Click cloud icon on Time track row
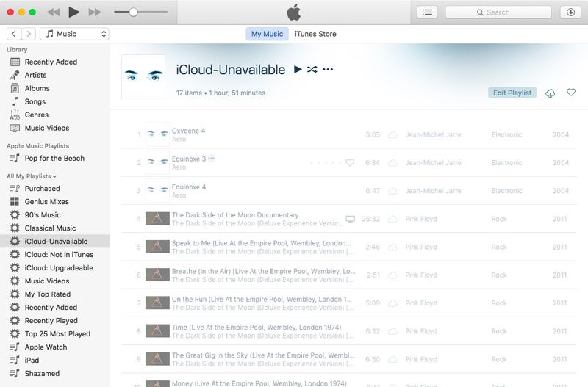The width and height of the screenshot is (588, 387). tap(392, 331)
